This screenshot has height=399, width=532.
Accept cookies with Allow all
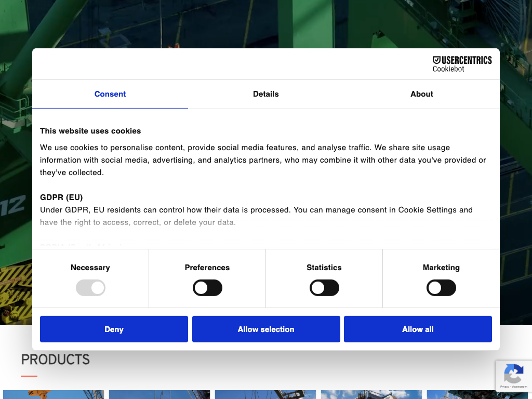click(418, 329)
